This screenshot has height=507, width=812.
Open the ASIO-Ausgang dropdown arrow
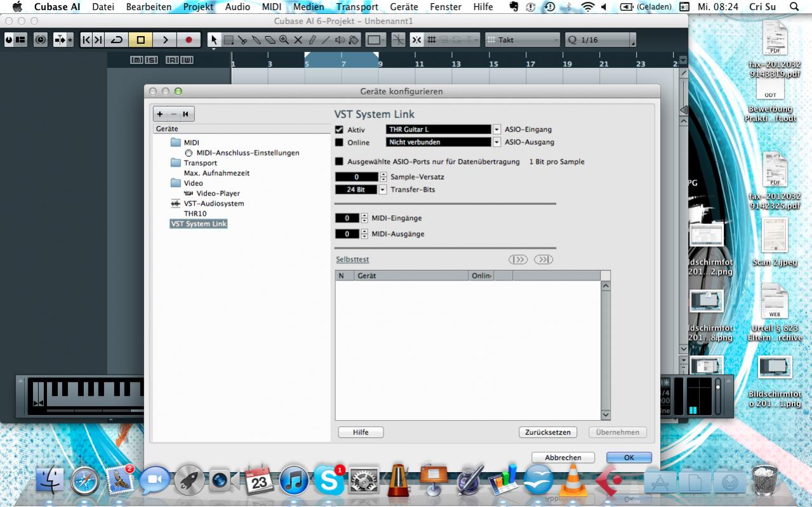[497, 142]
